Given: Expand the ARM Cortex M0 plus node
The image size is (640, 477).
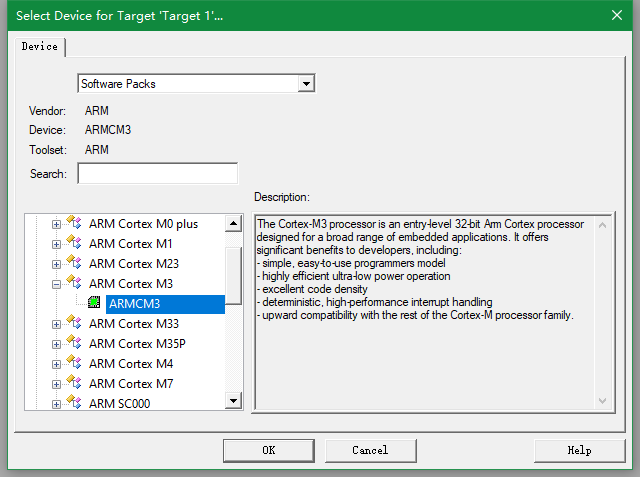Looking at the screenshot, I should (56, 224).
